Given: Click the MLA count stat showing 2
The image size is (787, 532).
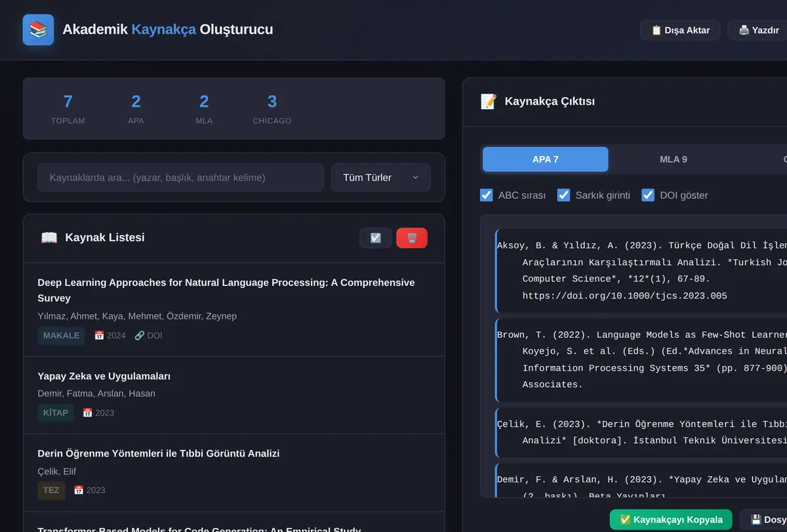Looking at the screenshot, I should coord(204,109).
